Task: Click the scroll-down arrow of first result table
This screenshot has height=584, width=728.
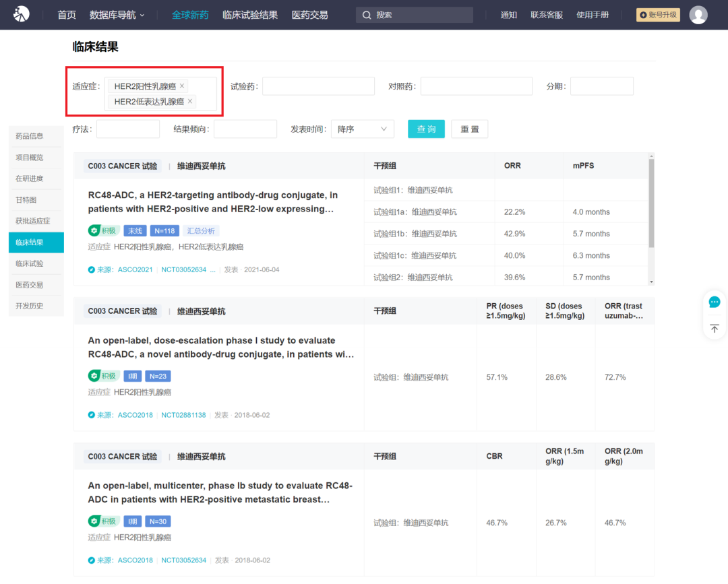Action: (651, 282)
